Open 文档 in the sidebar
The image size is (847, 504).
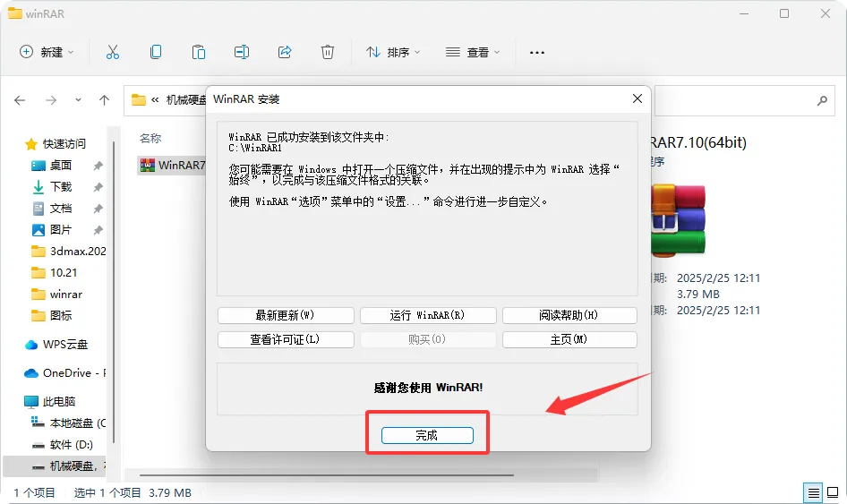[x=52, y=209]
